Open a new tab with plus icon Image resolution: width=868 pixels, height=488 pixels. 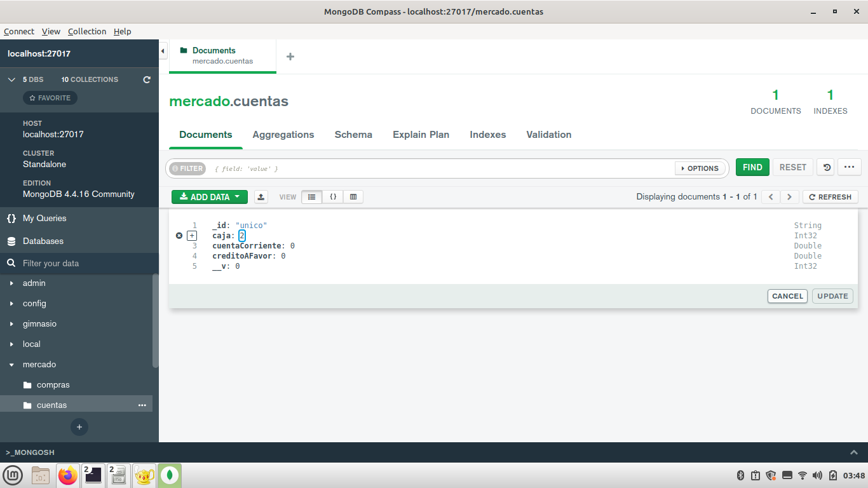point(290,57)
